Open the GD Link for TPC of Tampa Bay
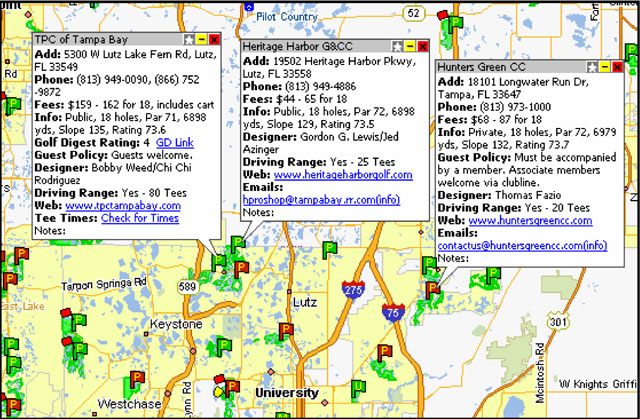 click(x=175, y=142)
